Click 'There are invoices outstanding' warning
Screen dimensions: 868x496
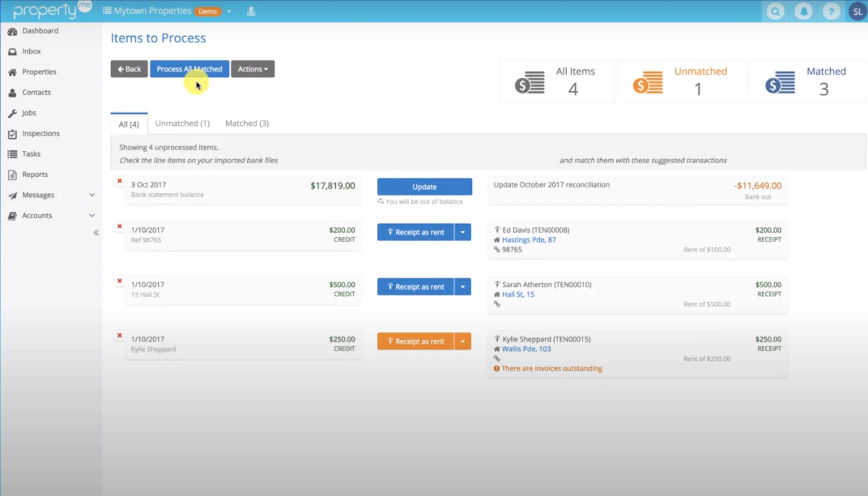552,368
